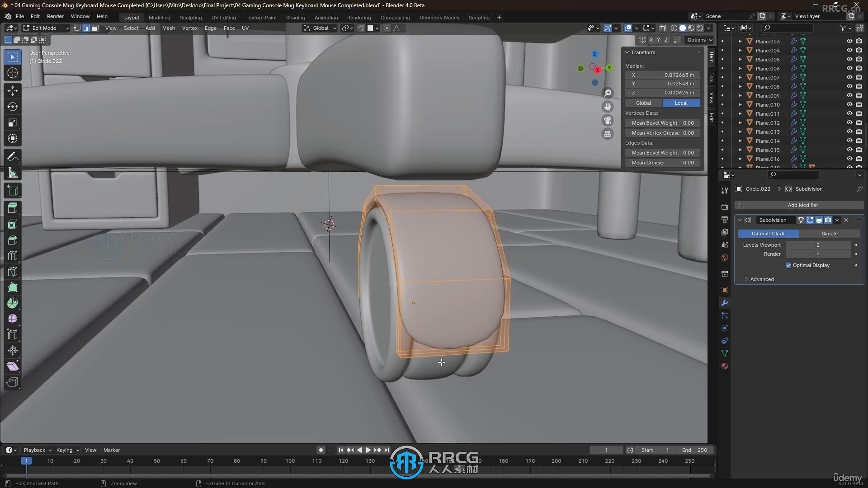Switch to Catmull-Clark subdivision mode
868x488 pixels.
[x=767, y=233]
